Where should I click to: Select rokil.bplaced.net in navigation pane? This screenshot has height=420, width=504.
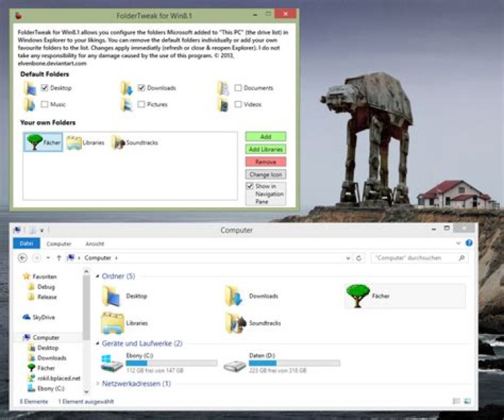point(54,378)
